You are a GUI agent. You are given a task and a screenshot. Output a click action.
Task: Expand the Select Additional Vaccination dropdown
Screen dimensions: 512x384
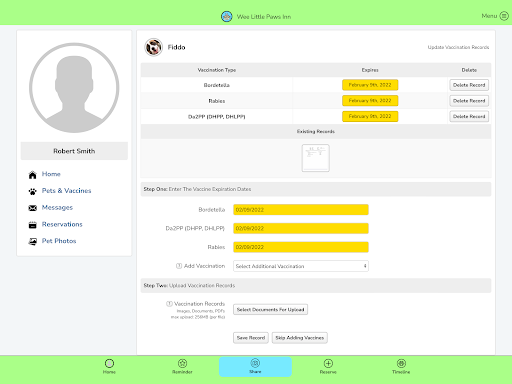coord(301,266)
